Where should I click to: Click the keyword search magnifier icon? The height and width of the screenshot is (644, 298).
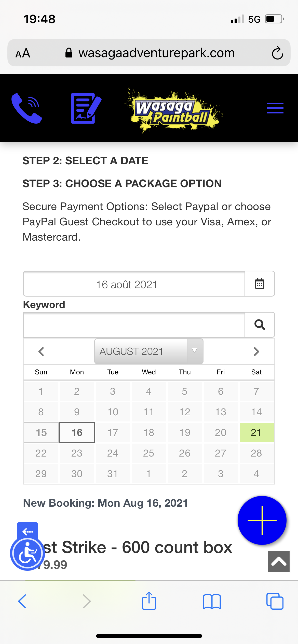pyautogui.click(x=260, y=325)
